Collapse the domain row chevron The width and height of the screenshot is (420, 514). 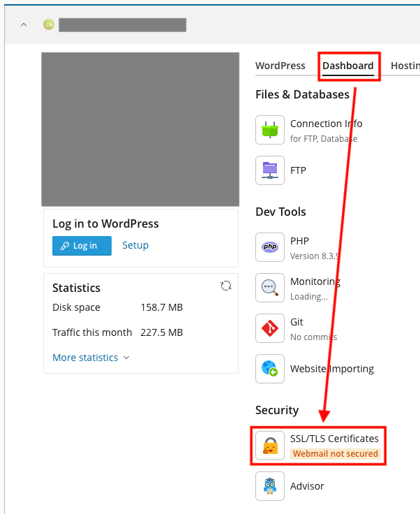click(x=23, y=25)
